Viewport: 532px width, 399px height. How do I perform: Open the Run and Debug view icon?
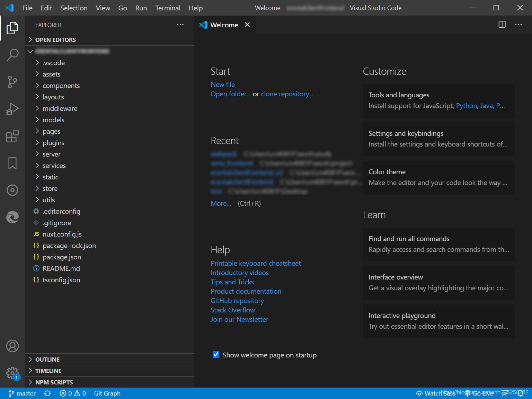click(x=12, y=109)
